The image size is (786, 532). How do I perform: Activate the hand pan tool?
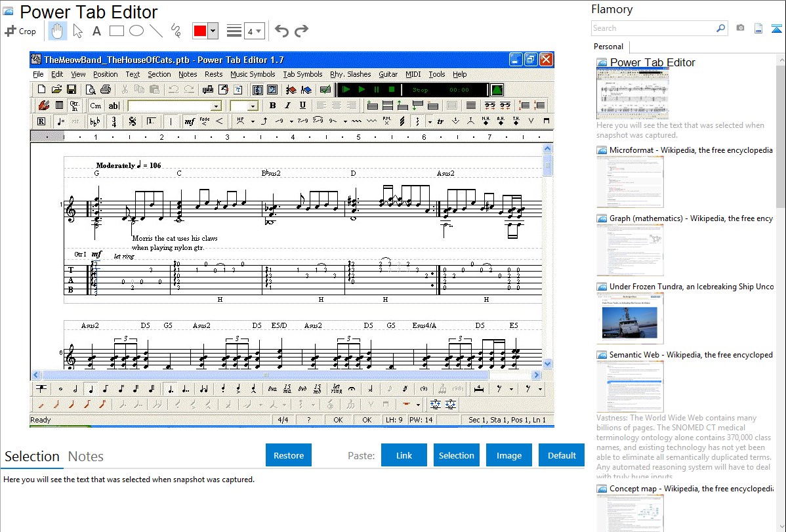[x=57, y=31]
